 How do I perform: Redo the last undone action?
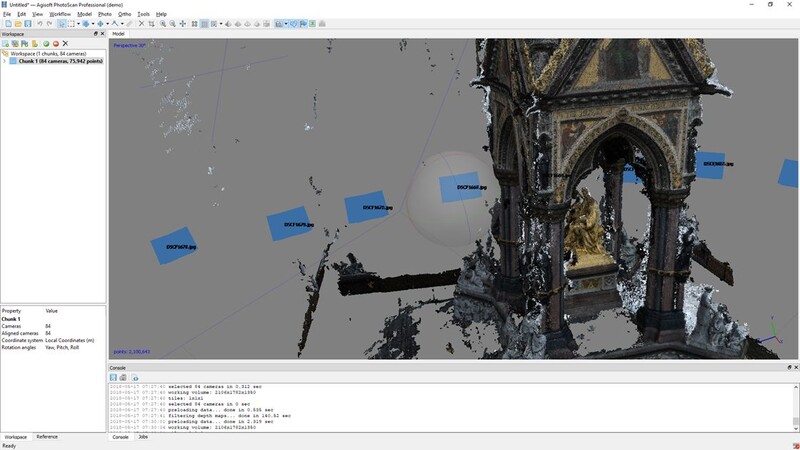49,23
